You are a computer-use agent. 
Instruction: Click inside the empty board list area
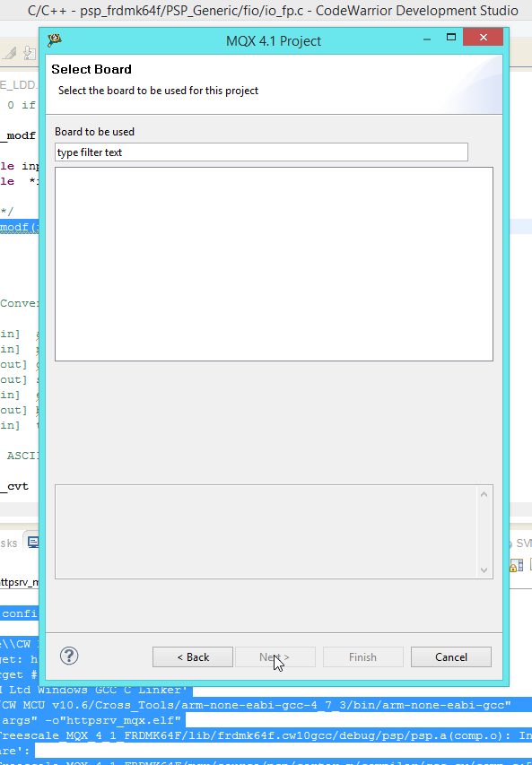(x=274, y=264)
